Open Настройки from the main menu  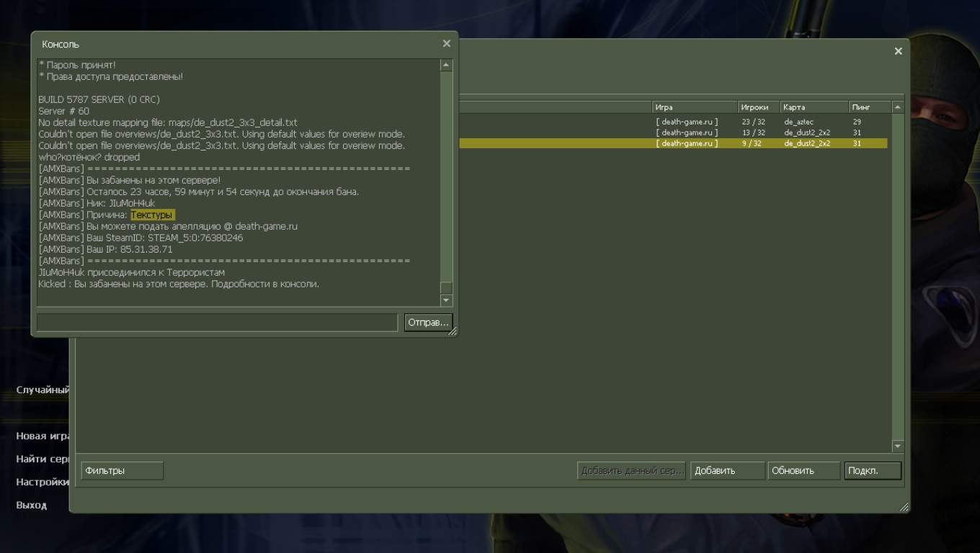click(43, 482)
